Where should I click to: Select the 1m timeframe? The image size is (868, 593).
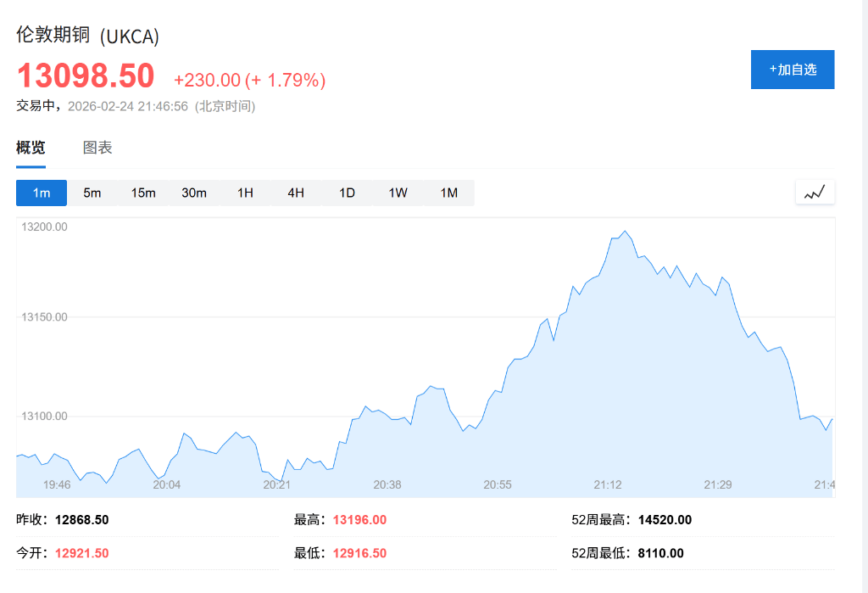click(42, 193)
